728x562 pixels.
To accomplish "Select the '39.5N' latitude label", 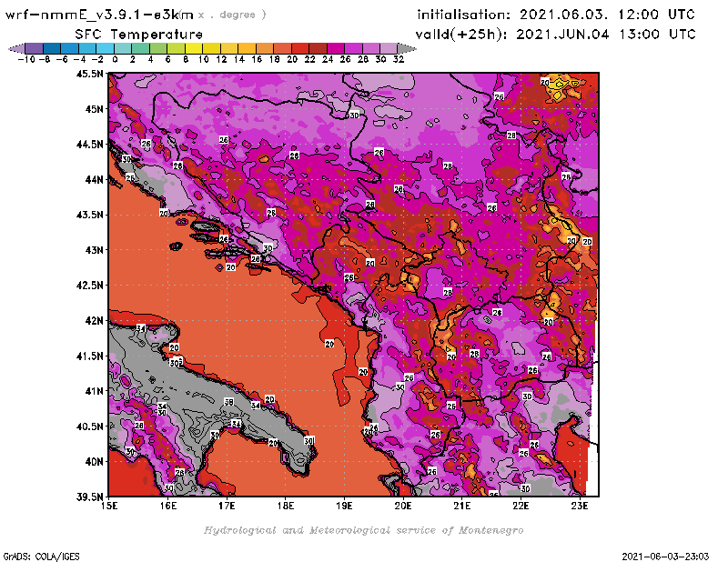I will point(89,497).
